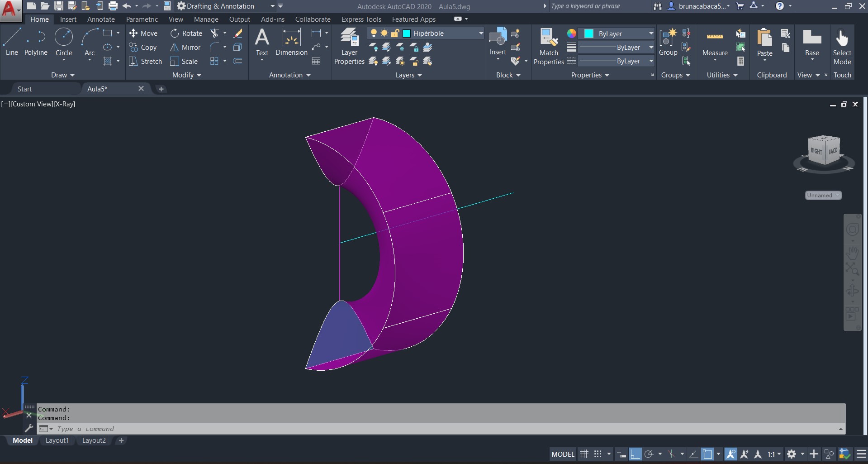
Task: Start the Scale command
Action: tap(184, 61)
